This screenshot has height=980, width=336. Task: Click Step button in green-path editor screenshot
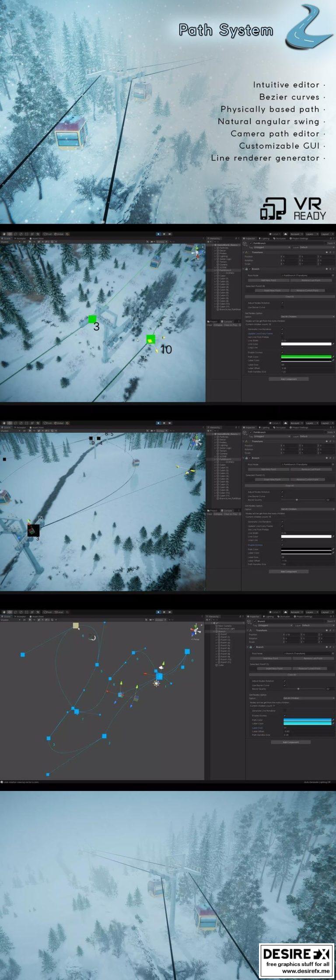169,234
